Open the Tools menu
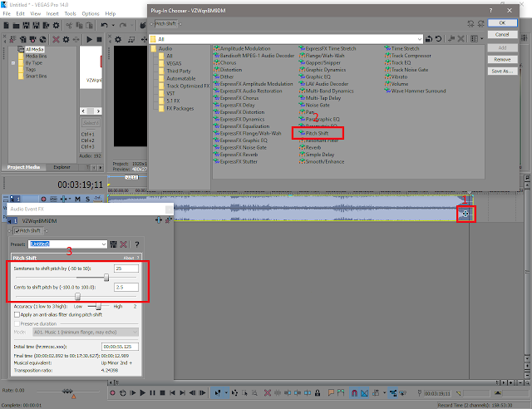Image resolution: width=532 pixels, height=409 pixels. pyautogui.click(x=70, y=13)
